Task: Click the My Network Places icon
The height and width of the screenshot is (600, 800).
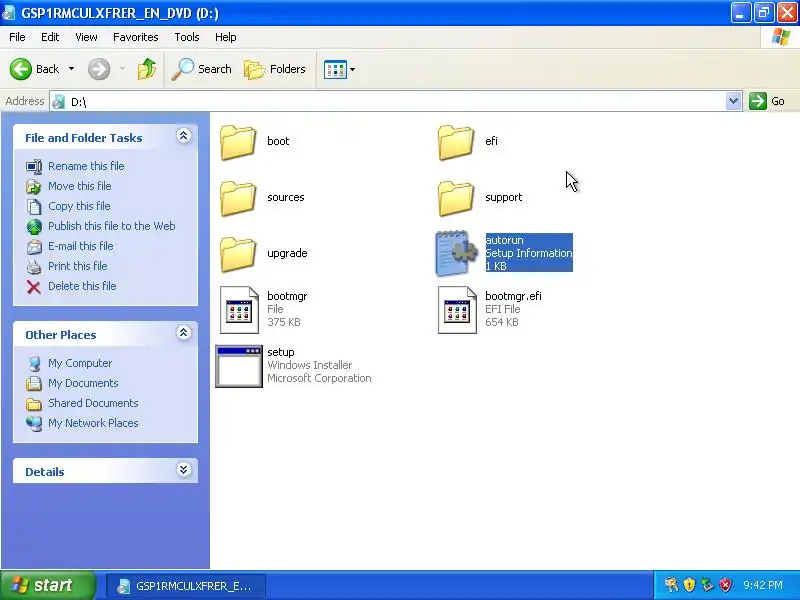Action: coord(34,423)
